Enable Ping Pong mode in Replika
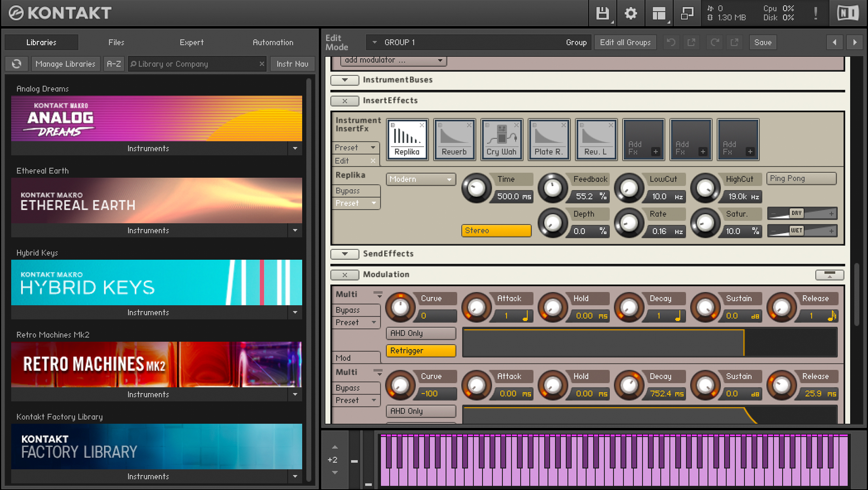This screenshot has height=490, width=868. point(801,178)
